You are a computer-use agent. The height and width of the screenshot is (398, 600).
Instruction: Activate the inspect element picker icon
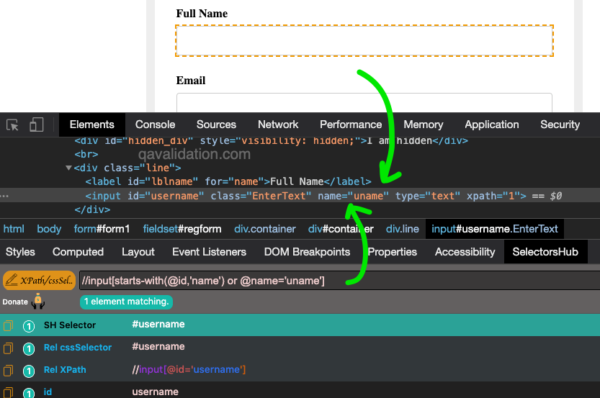12,125
